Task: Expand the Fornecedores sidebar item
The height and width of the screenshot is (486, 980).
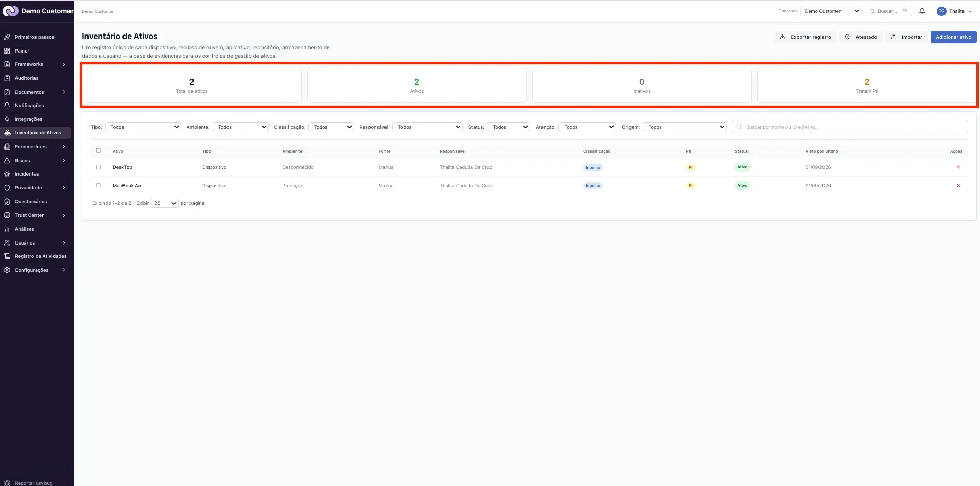Action: [x=36, y=147]
